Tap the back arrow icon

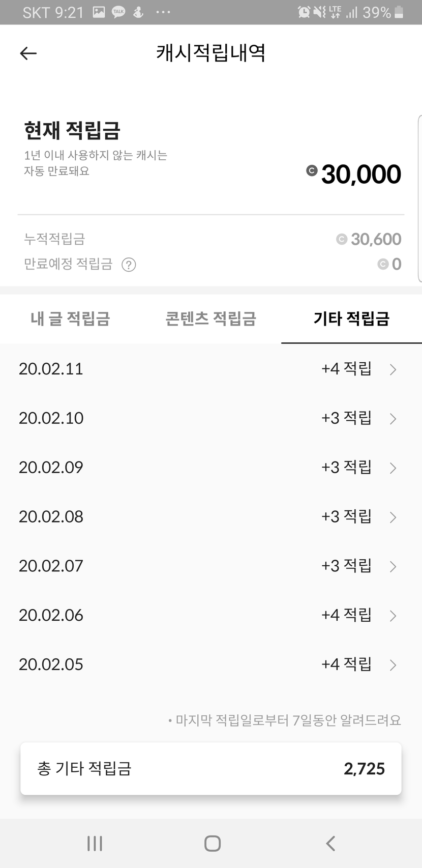[x=28, y=53]
